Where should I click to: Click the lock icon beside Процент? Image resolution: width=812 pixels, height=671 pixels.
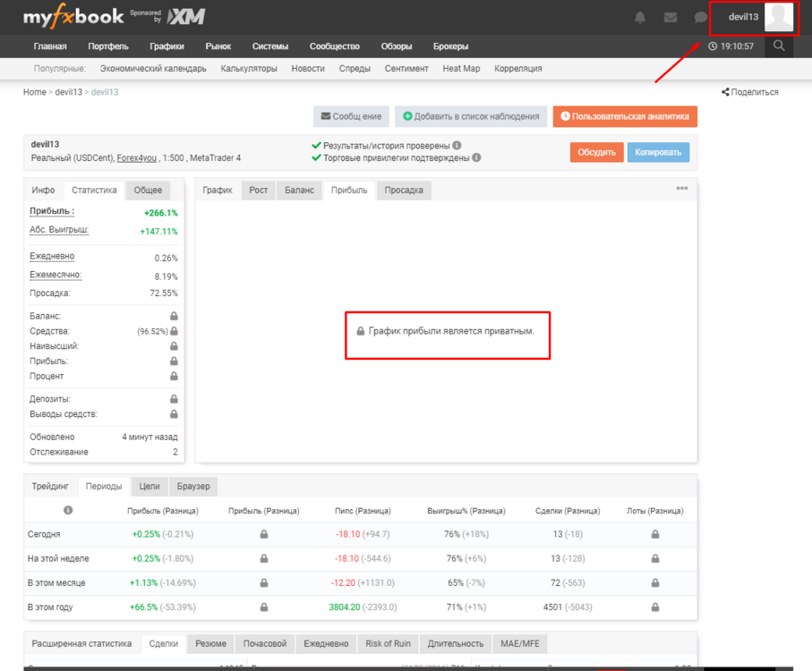174,376
